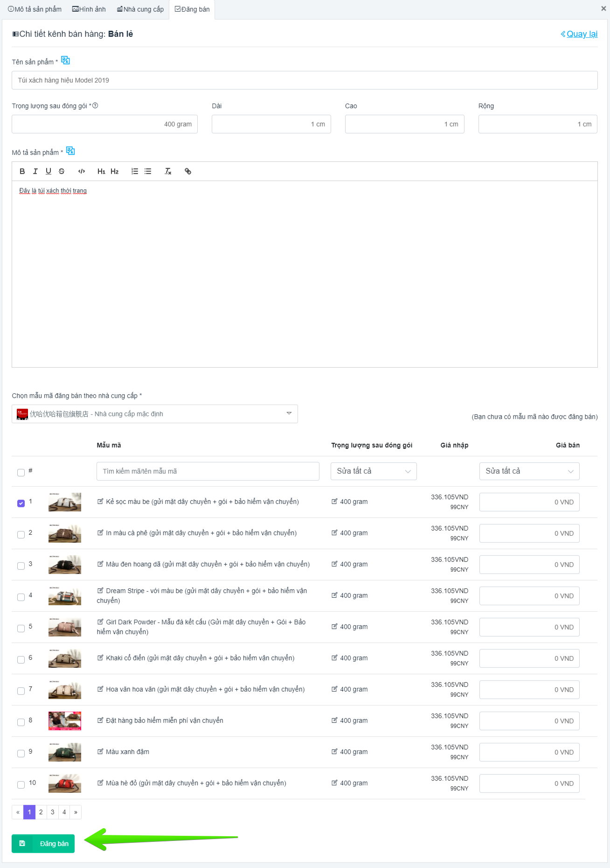Check variant 6 Khaki cổ điển

(x=21, y=659)
